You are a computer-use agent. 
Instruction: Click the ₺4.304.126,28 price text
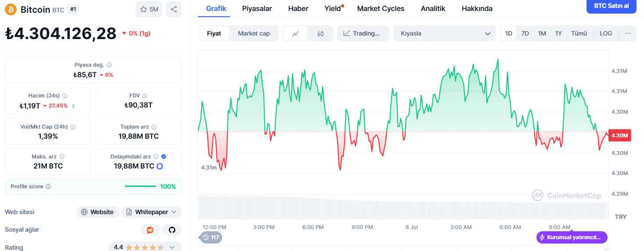pos(61,33)
